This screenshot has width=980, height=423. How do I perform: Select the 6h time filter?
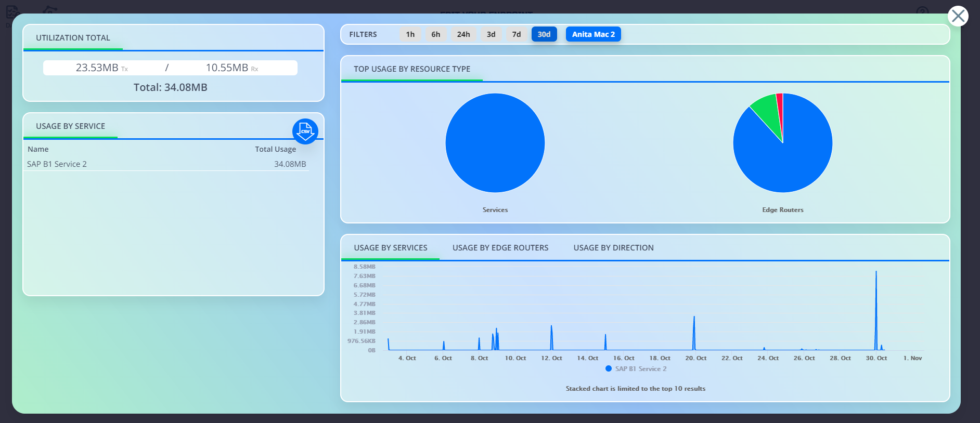[436, 34]
